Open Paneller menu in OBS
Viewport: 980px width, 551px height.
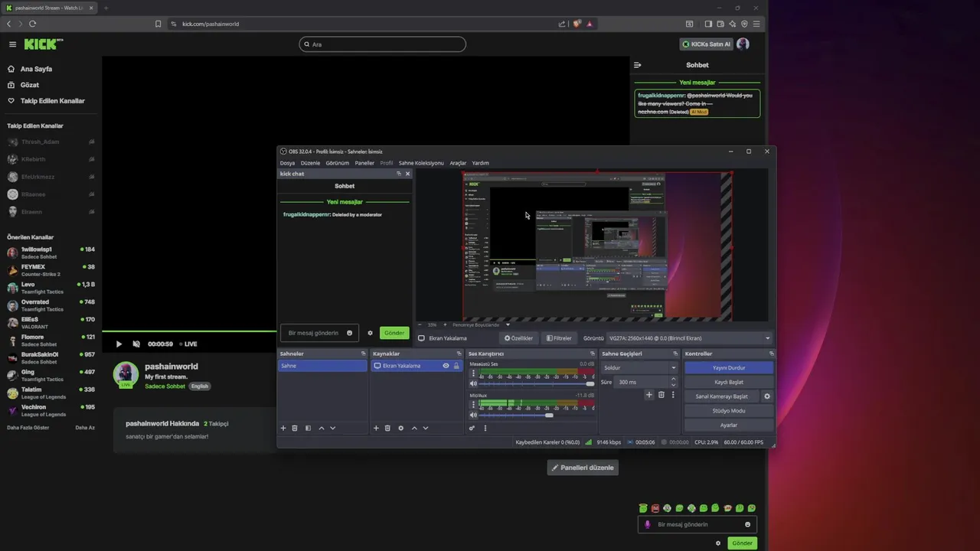point(364,163)
